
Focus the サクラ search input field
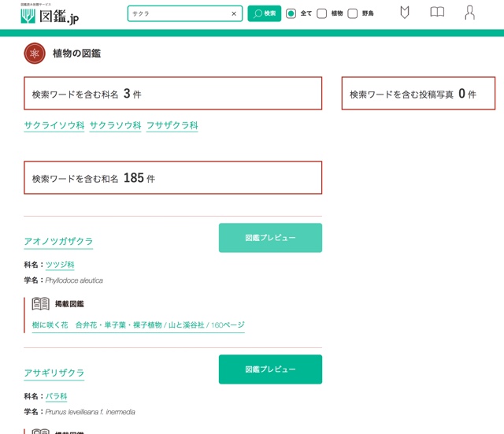(179, 13)
